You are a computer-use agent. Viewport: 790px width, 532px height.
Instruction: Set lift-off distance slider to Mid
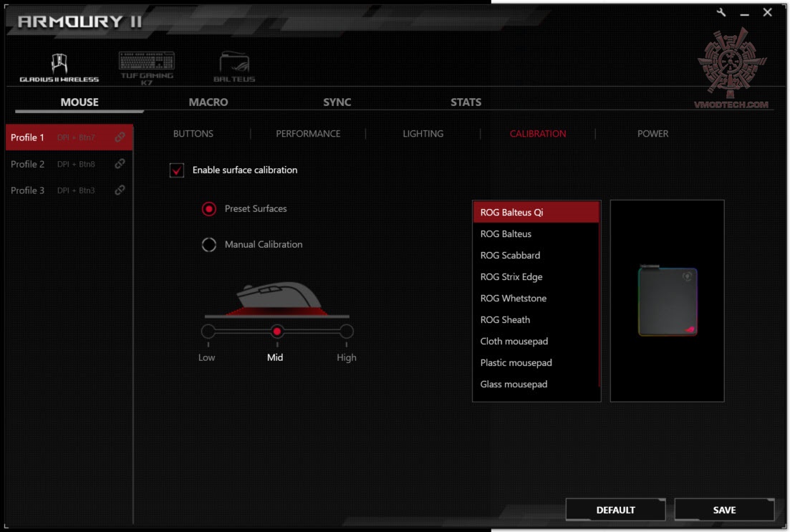point(276,332)
